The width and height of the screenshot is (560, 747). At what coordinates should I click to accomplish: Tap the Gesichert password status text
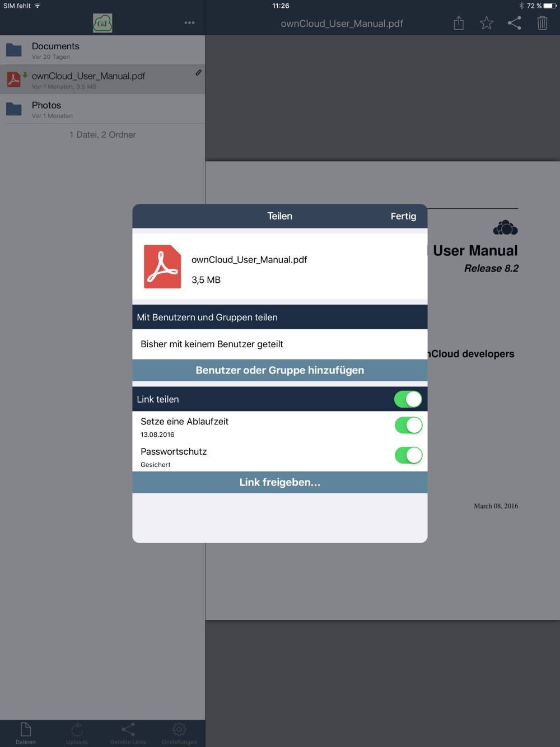point(156,465)
